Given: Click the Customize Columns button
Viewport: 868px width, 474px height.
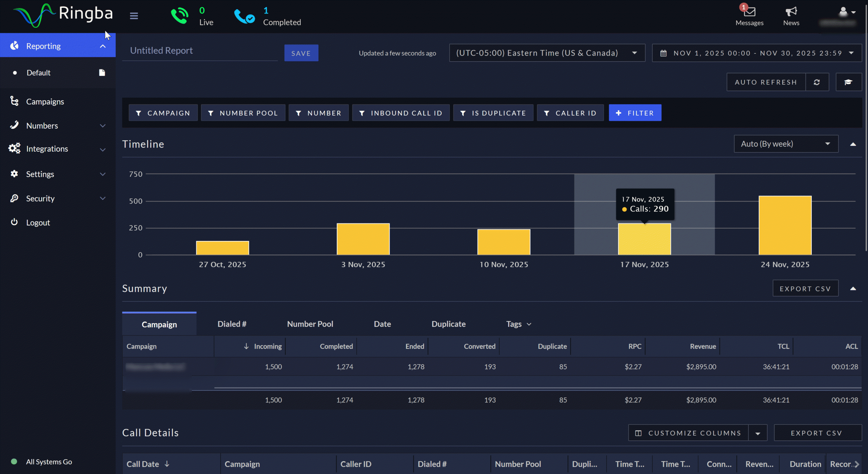Looking at the screenshot, I should click(688, 433).
